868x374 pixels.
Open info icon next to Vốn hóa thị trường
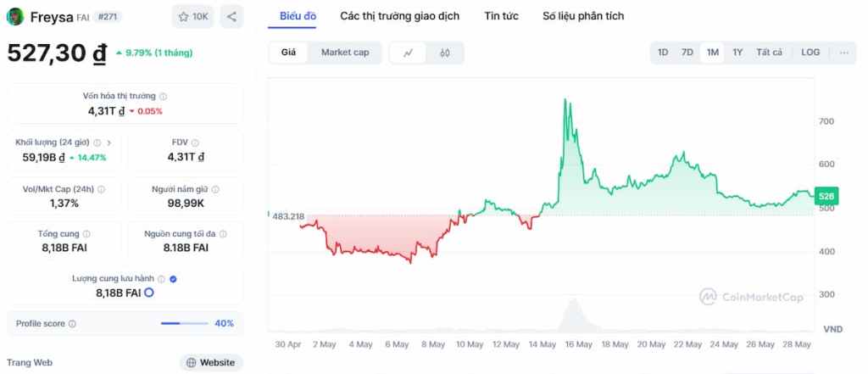164,97
